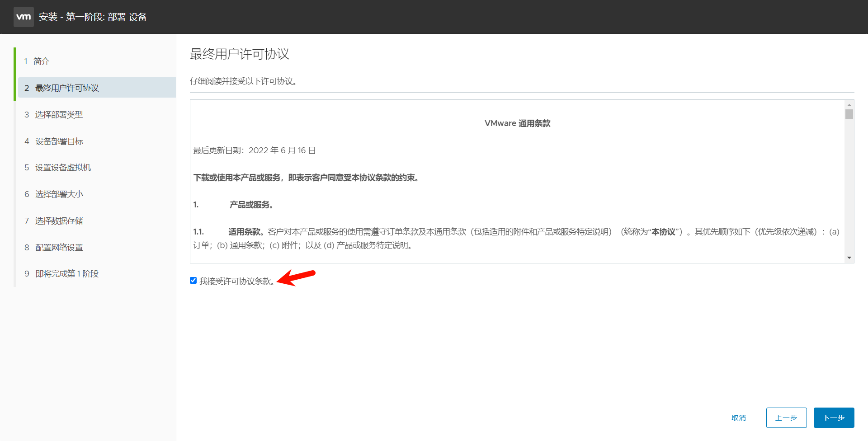The width and height of the screenshot is (868, 441).
Task: Uncheck the 我接受许可协议条款 checkbox
Action: pyautogui.click(x=193, y=281)
